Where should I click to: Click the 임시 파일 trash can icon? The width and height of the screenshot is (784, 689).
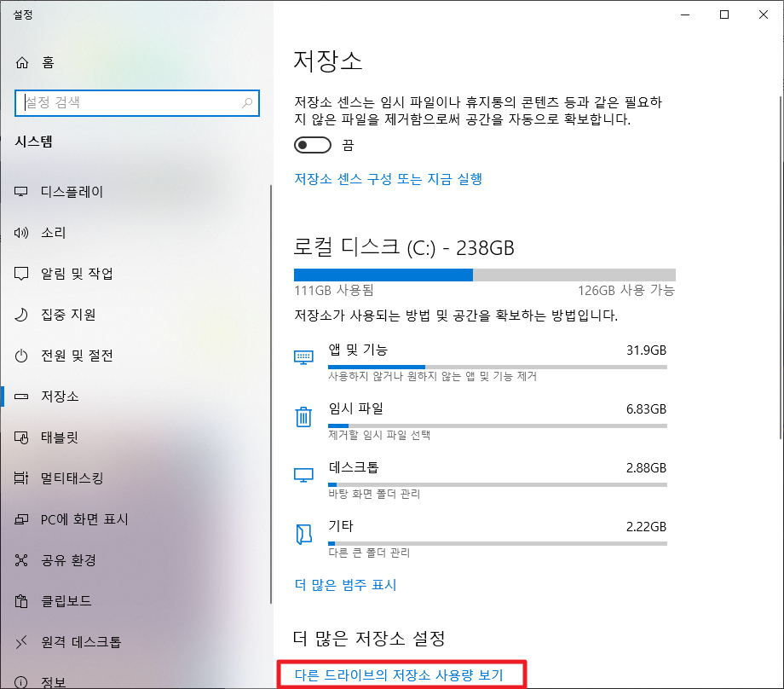tap(303, 416)
